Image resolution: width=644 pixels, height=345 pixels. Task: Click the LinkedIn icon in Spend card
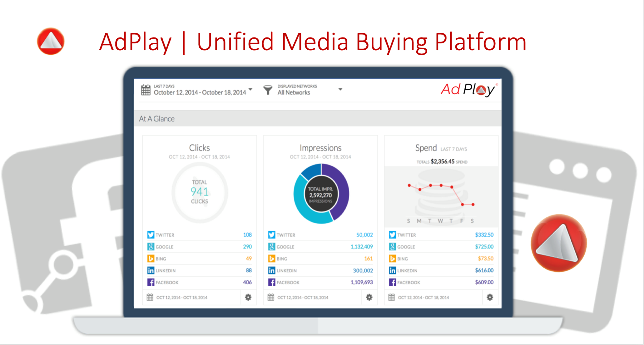(x=392, y=271)
